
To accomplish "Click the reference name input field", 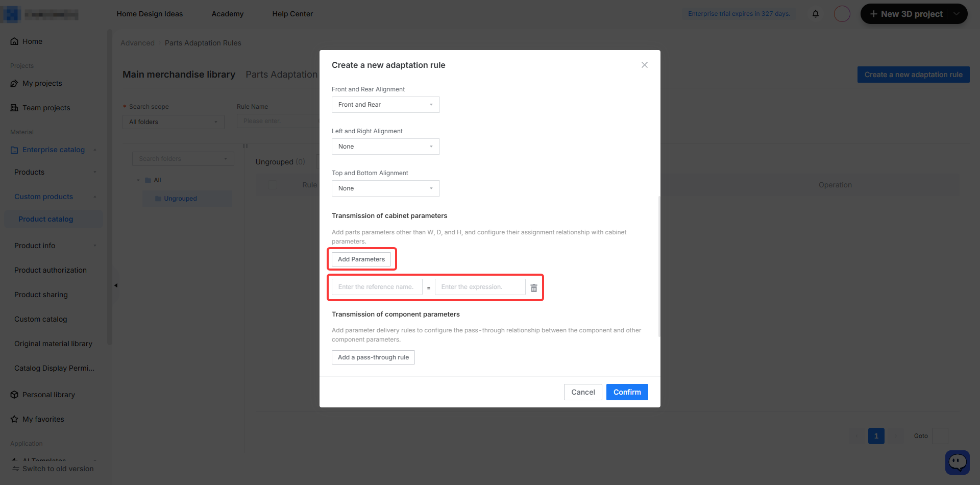I will click(377, 287).
